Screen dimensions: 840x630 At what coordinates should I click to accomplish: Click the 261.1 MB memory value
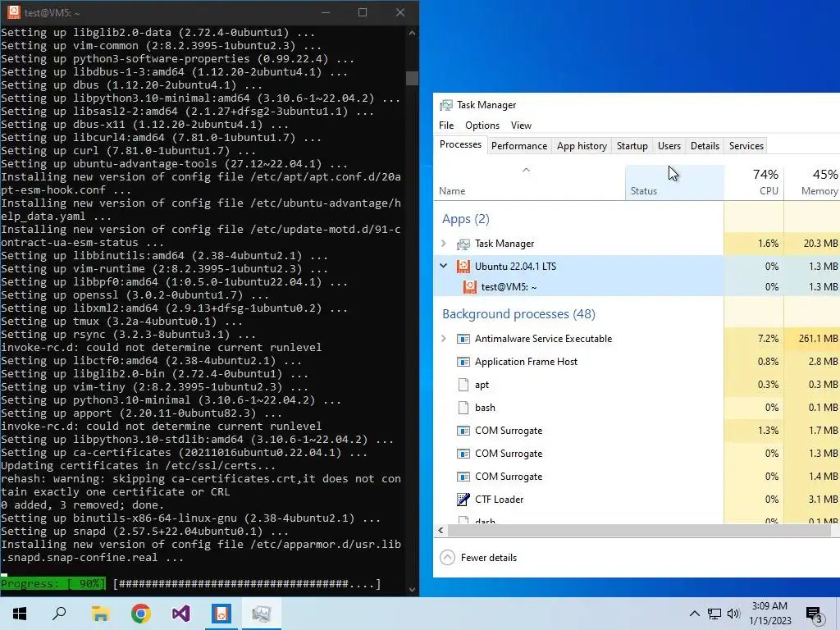coord(818,339)
